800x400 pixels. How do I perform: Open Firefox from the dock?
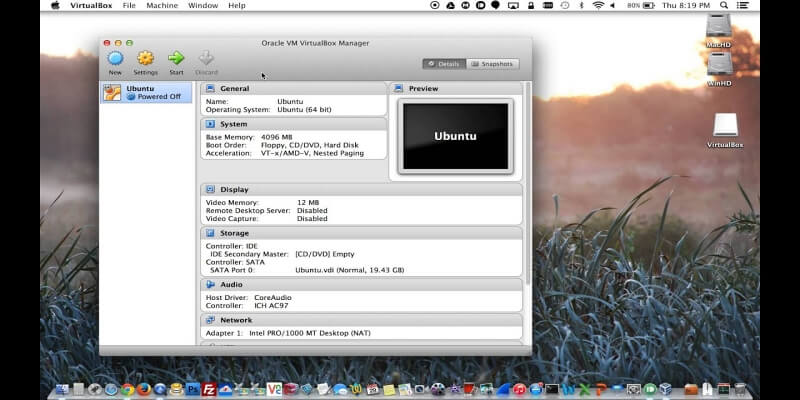(144, 390)
